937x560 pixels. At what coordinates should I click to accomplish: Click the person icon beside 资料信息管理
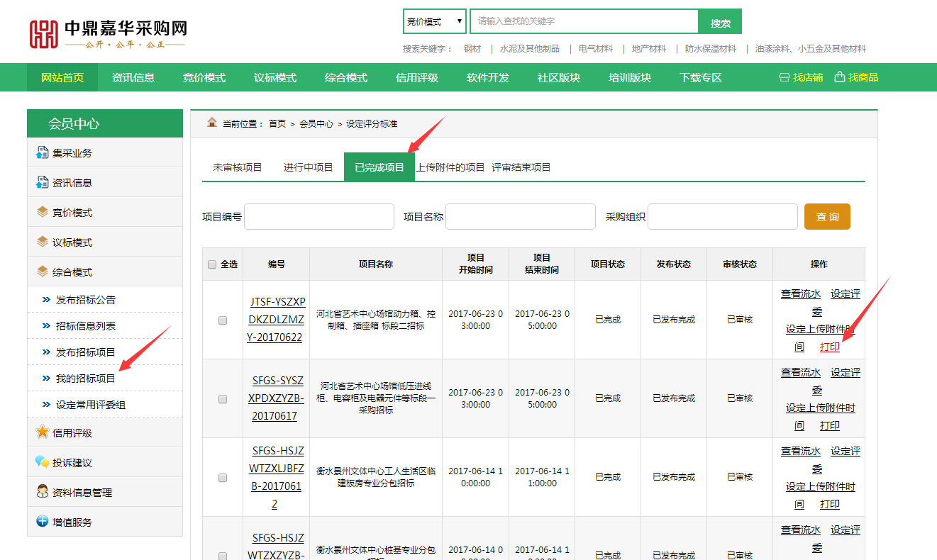pos(43,491)
